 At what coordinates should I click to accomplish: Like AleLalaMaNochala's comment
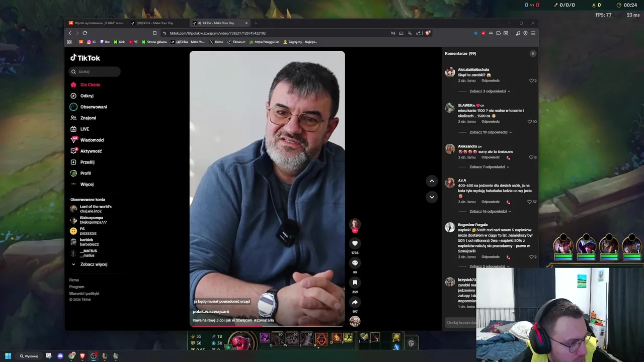(531, 80)
